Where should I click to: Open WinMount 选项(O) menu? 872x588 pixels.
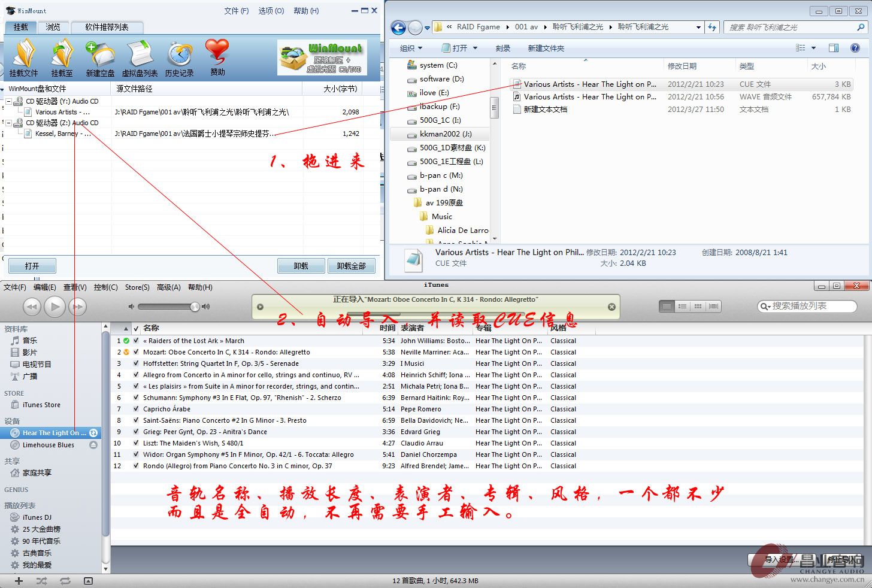271,11
